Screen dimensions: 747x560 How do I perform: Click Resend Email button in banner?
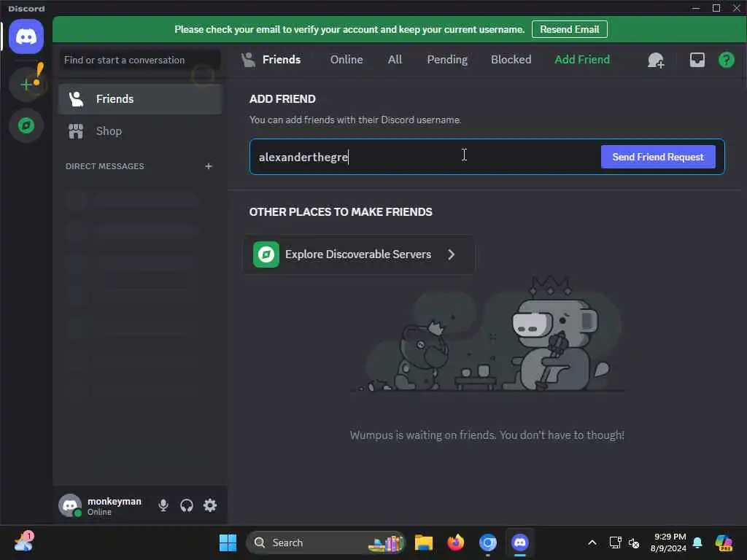[x=569, y=29]
